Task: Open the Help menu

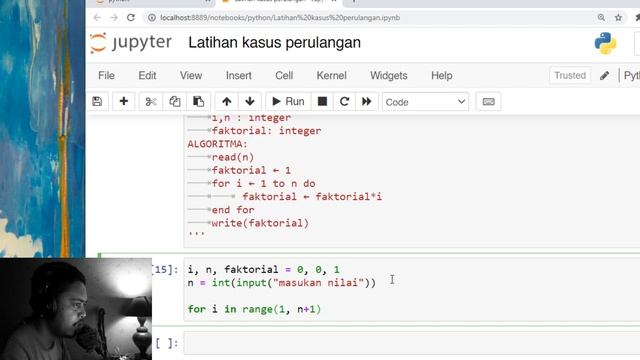Action: 441,76
